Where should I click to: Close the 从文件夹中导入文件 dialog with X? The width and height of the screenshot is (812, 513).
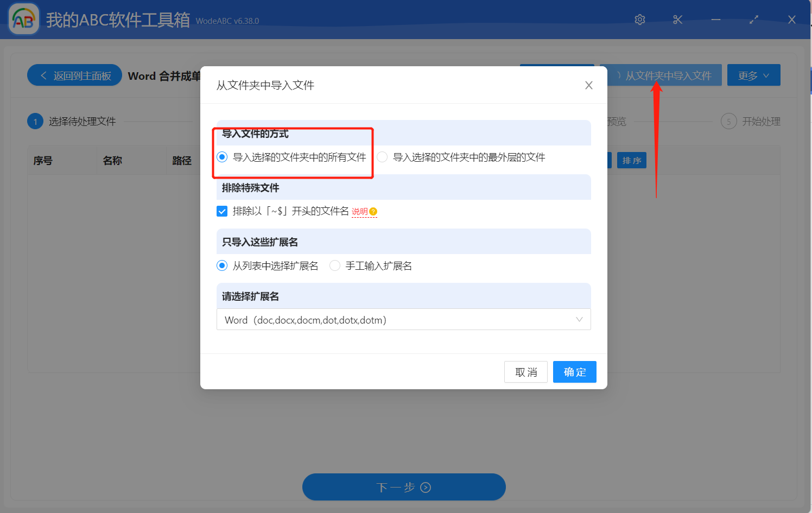point(588,85)
